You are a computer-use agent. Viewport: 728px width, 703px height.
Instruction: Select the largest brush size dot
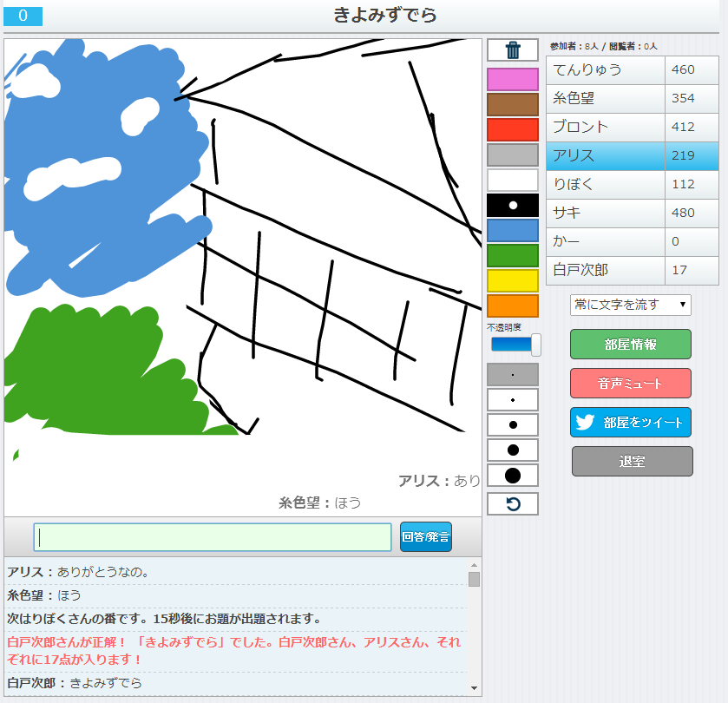(513, 476)
